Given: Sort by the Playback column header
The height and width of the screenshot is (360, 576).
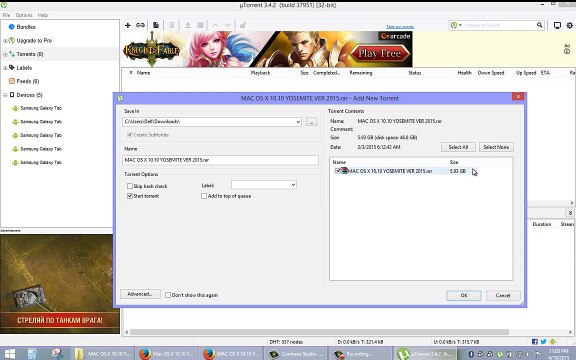Looking at the screenshot, I should click(x=260, y=73).
